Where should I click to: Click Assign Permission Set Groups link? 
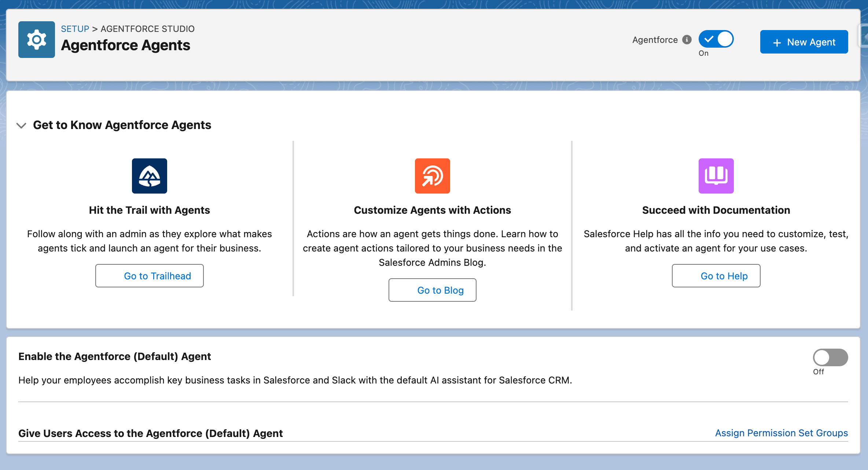781,433
